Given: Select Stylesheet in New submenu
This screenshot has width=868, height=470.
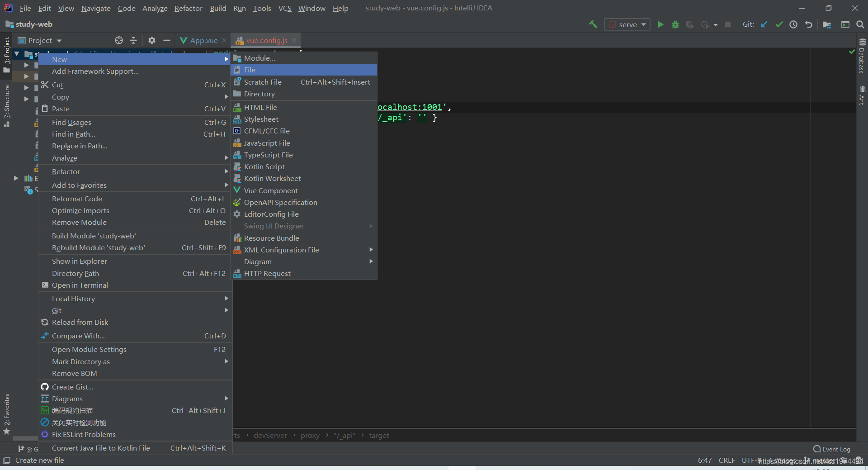Looking at the screenshot, I should coord(304,119).
